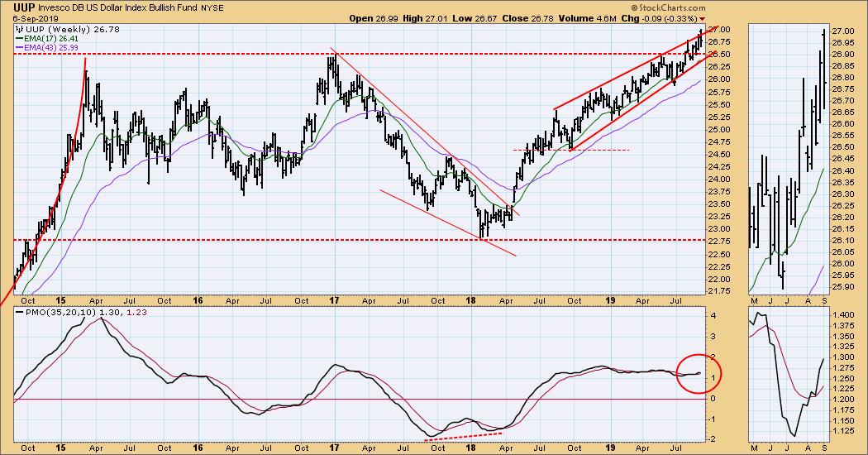Click the Open 26.99 value
Viewport: 868px width, 455px height.
(x=373, y=18)
